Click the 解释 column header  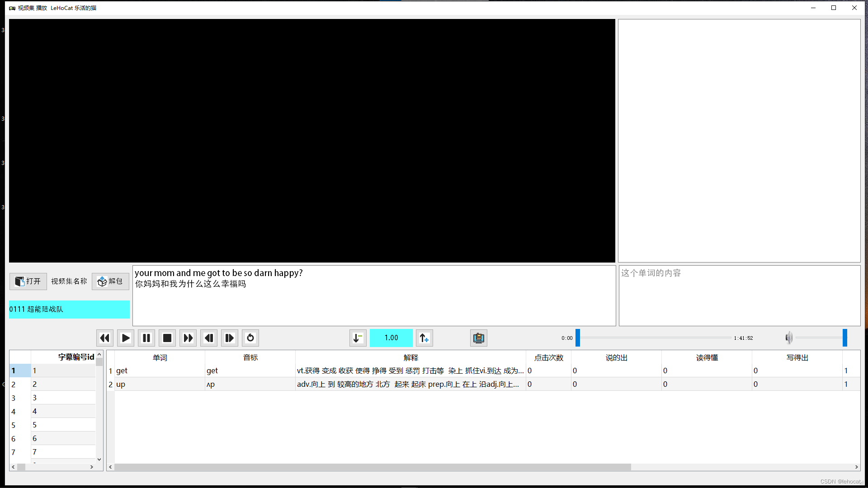410,357
